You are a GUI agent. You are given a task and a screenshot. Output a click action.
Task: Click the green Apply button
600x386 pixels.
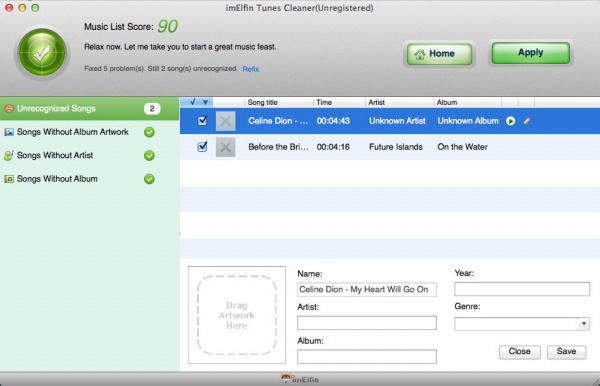(531, 53)
